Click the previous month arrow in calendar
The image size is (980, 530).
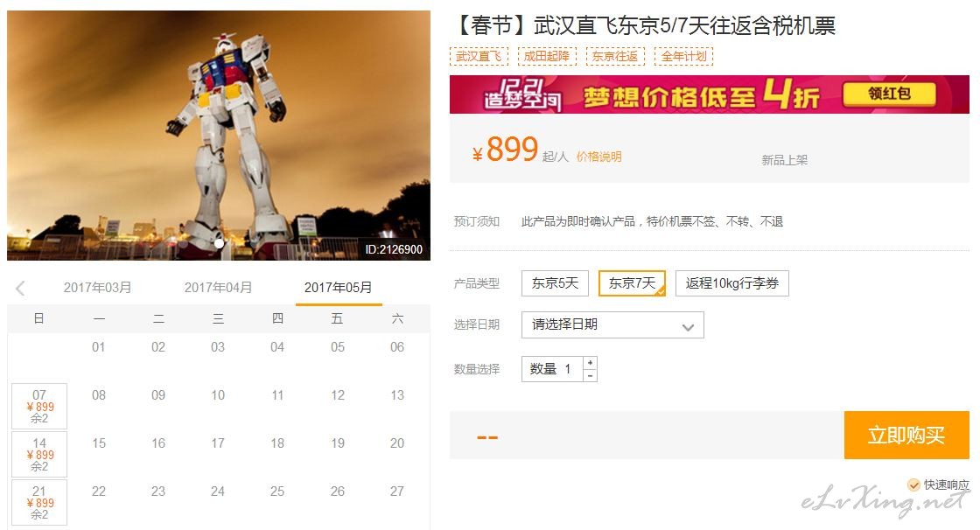[x=20, y=288]
